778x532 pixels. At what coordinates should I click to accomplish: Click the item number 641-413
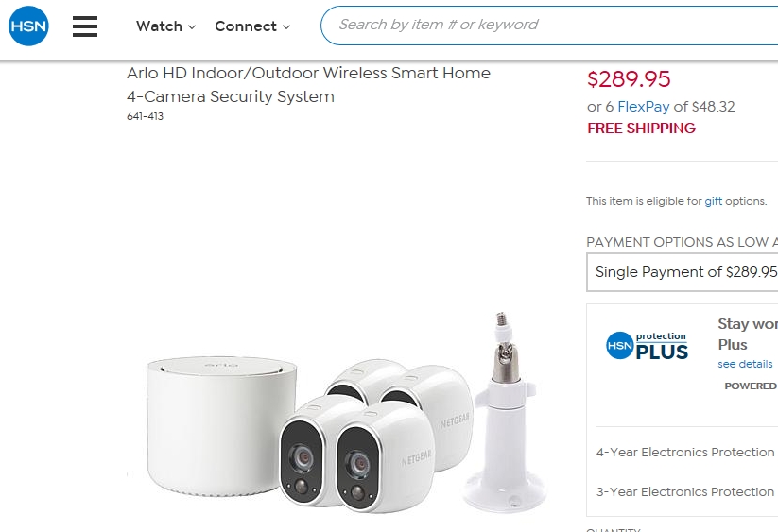click(145, 116)
